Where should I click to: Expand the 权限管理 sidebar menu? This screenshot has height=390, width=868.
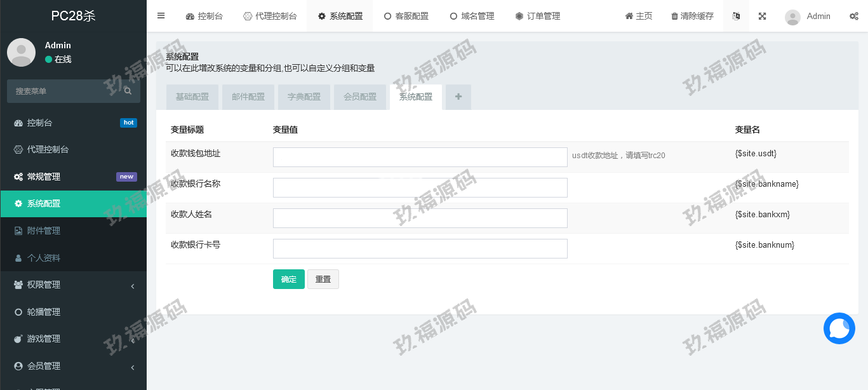tap(73, 285)
